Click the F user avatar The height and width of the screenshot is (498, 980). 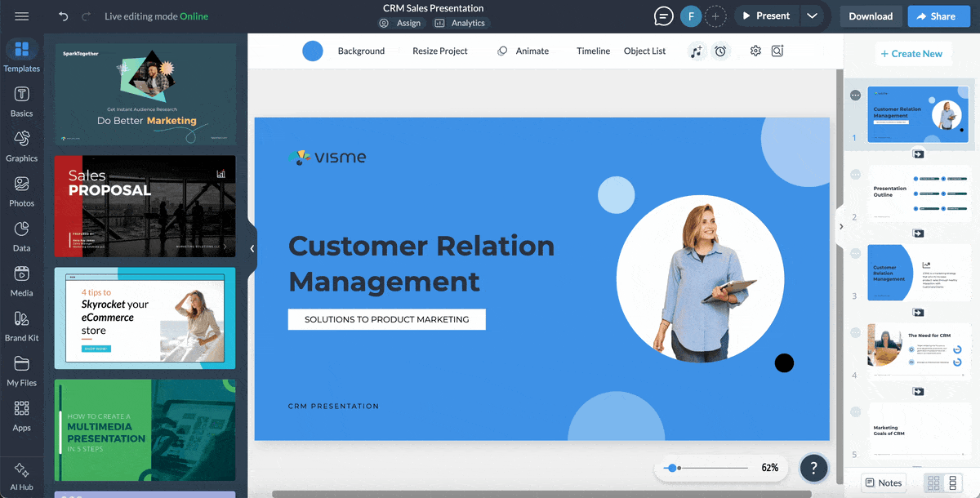[x=691, y=16]
